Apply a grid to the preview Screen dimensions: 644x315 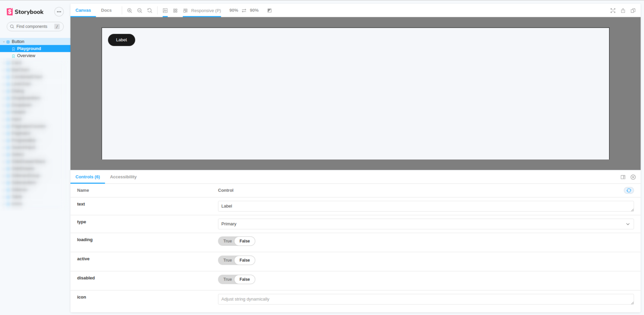point(175,10)
